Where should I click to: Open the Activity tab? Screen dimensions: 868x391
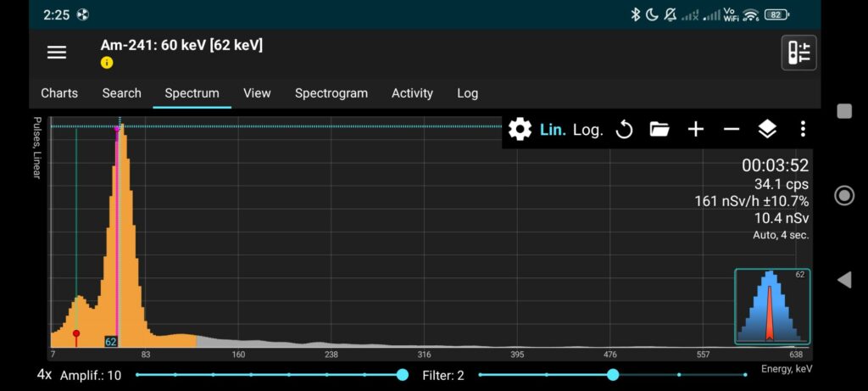pos(412,93)
